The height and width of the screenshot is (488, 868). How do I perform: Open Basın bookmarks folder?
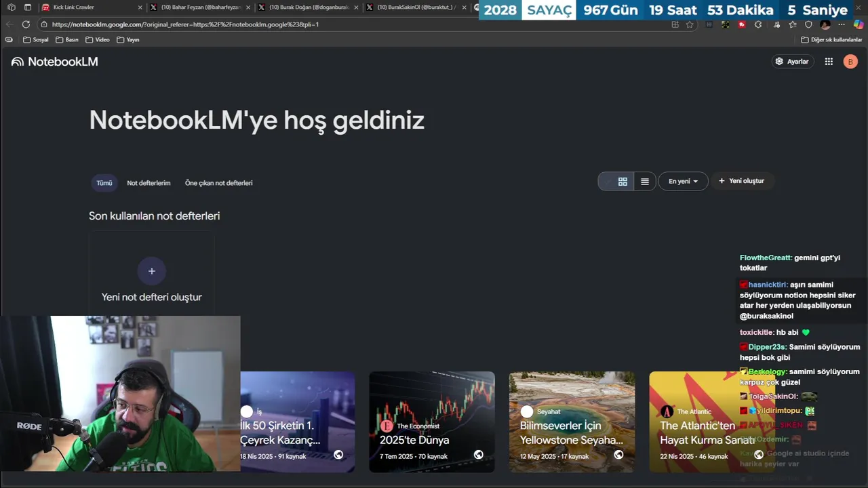click(x=67, y=40)
